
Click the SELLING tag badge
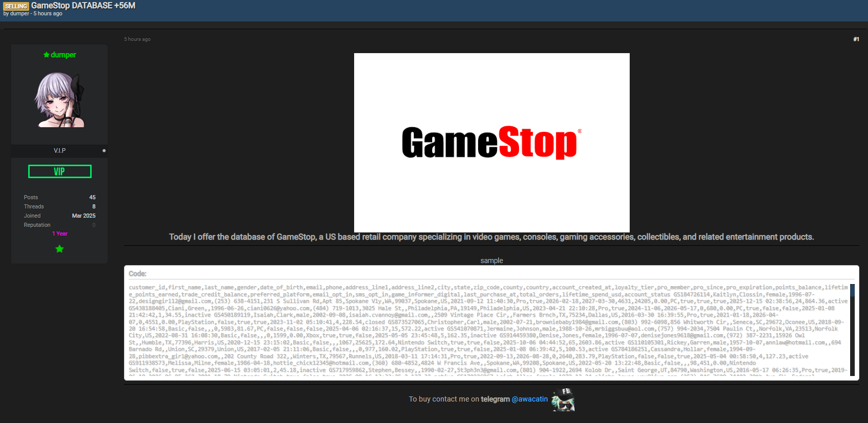tap(16, 6)
